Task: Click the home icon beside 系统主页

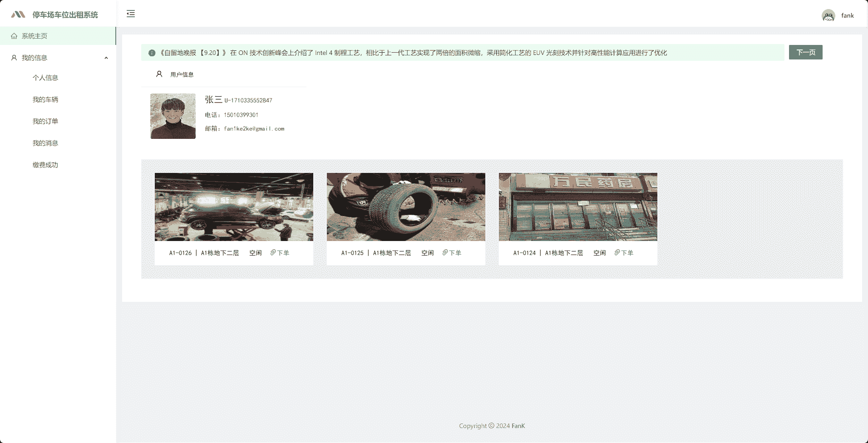Action: 14,36
